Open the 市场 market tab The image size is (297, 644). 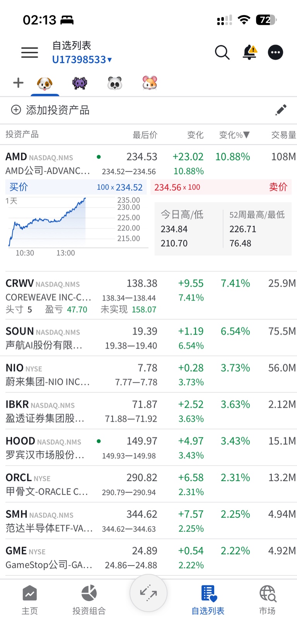(267, 599)
